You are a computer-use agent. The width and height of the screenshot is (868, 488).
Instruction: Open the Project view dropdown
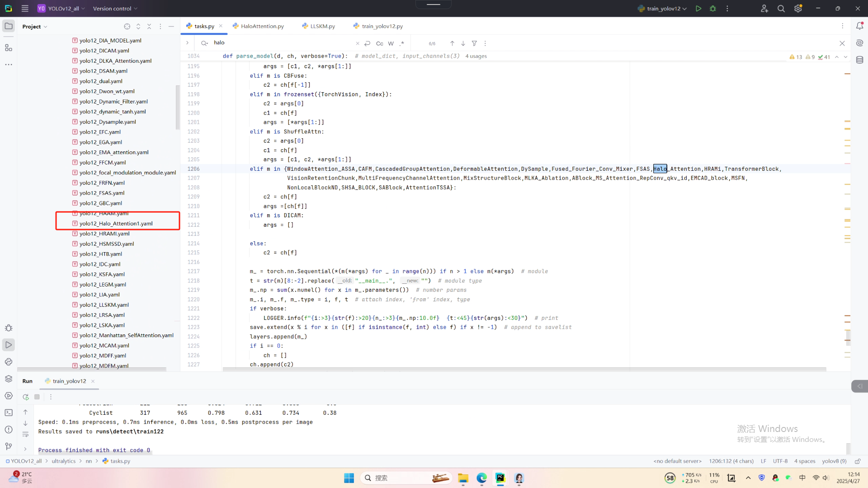35,27
